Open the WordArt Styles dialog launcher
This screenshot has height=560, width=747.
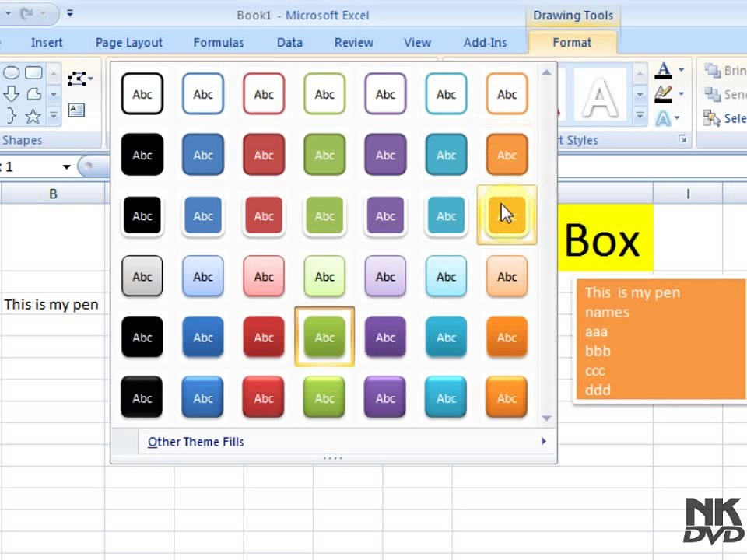tap(682, 139)
